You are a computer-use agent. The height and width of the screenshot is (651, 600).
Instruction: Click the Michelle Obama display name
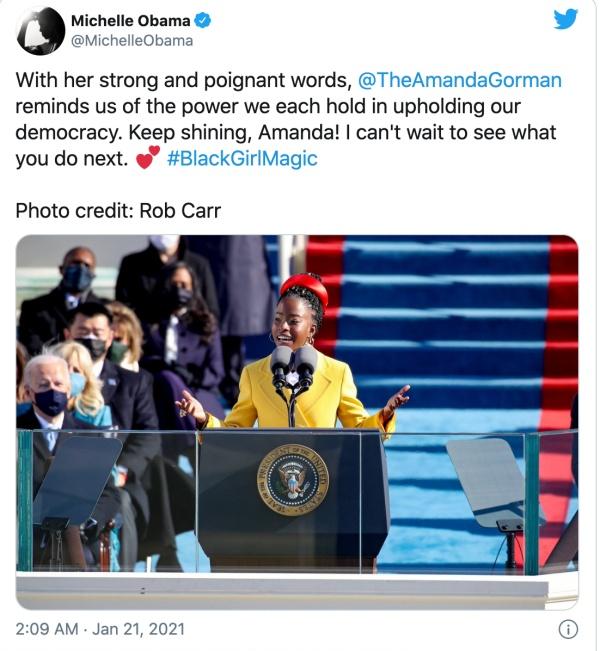pyautogui.click(x=130, y=20)
